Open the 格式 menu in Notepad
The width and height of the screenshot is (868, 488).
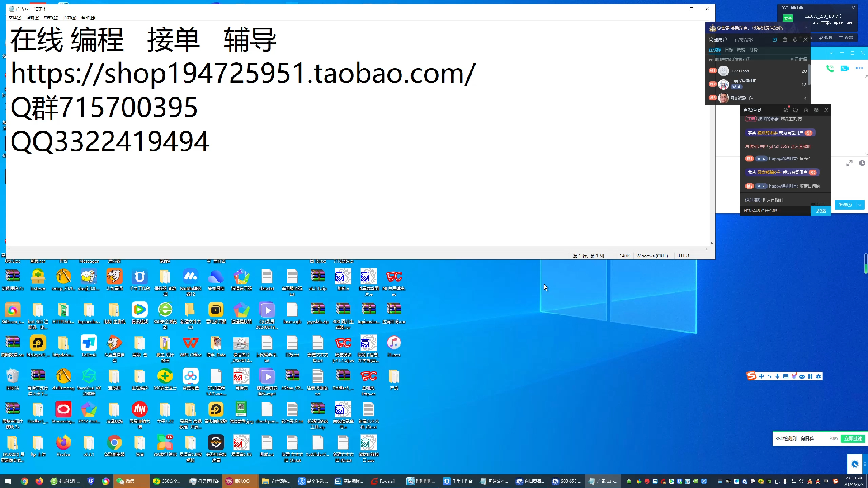pyautogui.click(x=51, y=18)
